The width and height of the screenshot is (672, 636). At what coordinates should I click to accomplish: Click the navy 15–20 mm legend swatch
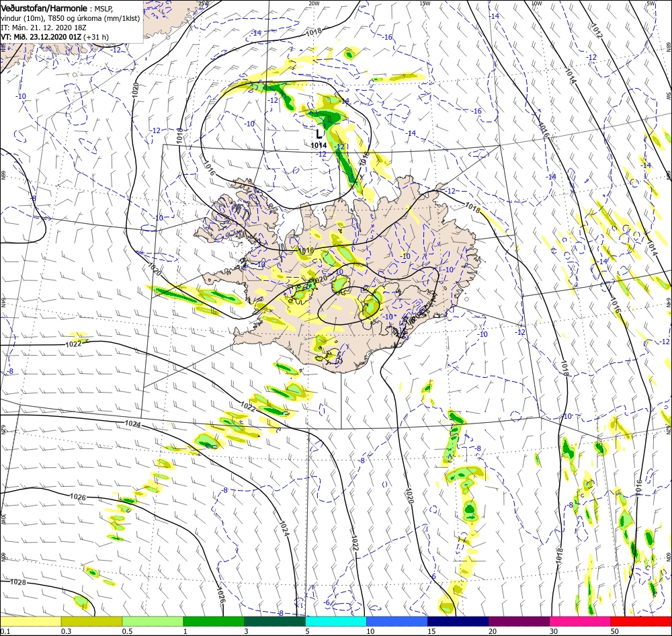(458, 621)
